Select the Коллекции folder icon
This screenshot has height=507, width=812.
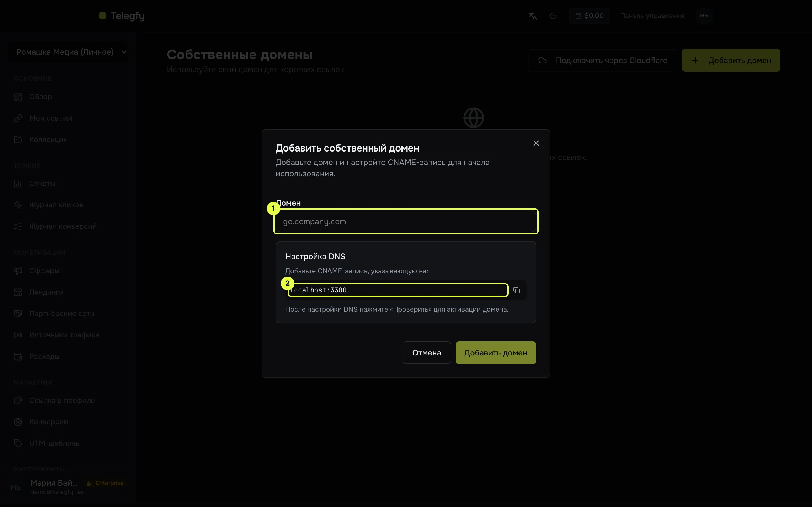point(18,139)
